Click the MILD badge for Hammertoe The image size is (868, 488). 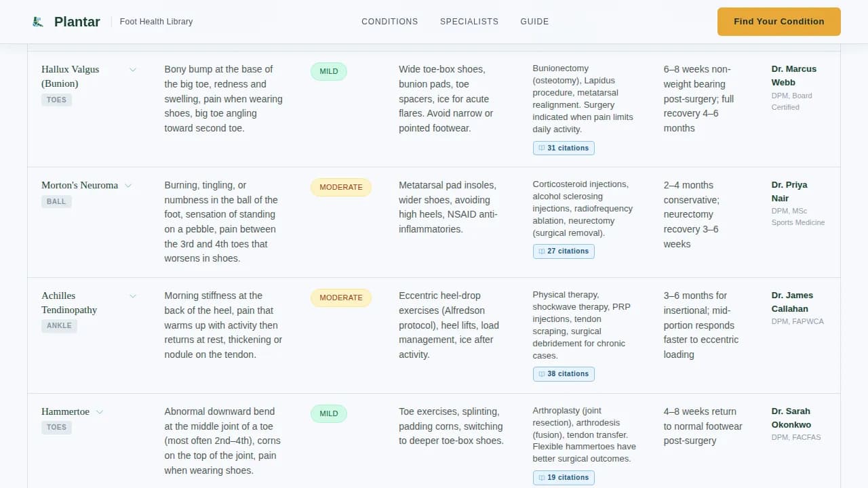pos(329,413)
